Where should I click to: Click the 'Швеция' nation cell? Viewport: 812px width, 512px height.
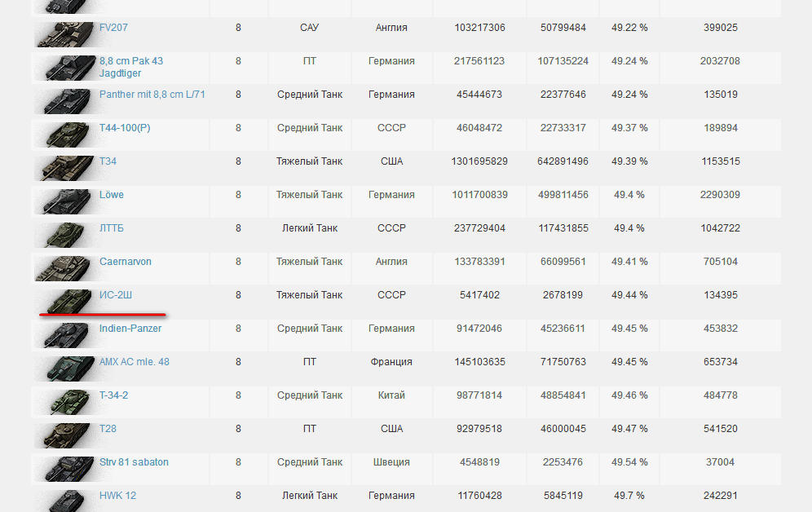(x=391, y=461)
